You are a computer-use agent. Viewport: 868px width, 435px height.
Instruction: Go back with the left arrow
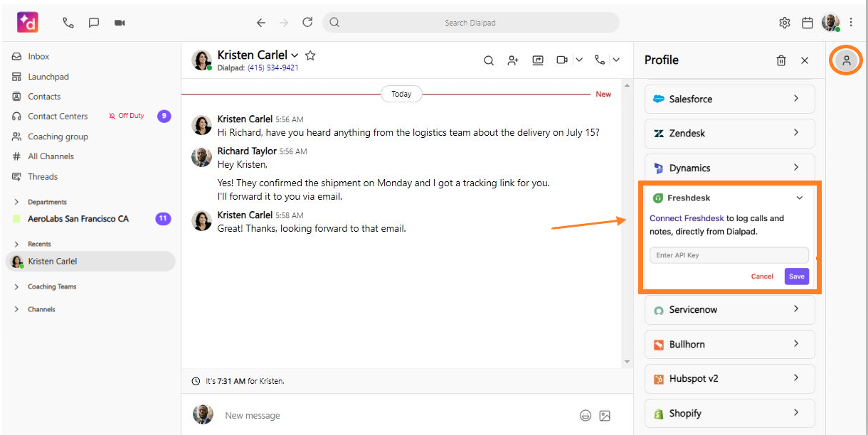pos(261,23)
